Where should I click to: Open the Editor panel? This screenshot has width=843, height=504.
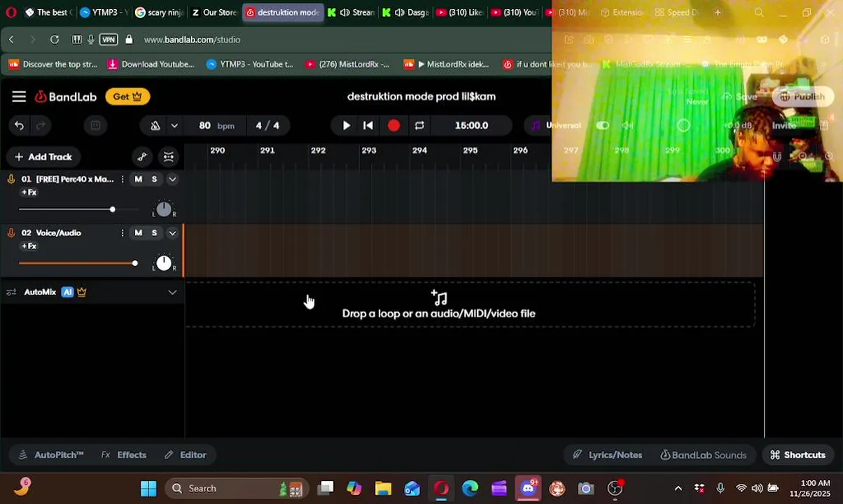tap(185, 455)
